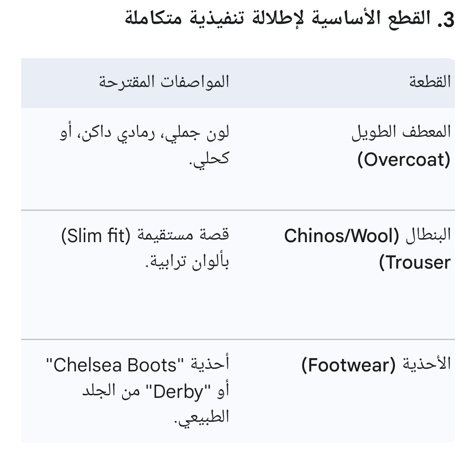Screen dimensions: 476x453
Task: Click the "(Footwear)" label
Action: pos(349,365)
